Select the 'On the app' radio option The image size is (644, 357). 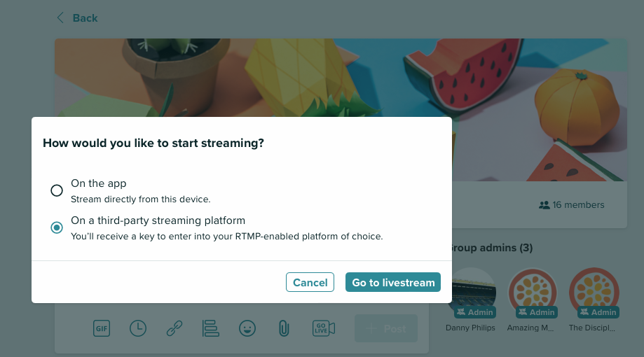pyautogui.click(x=57, y=190)
